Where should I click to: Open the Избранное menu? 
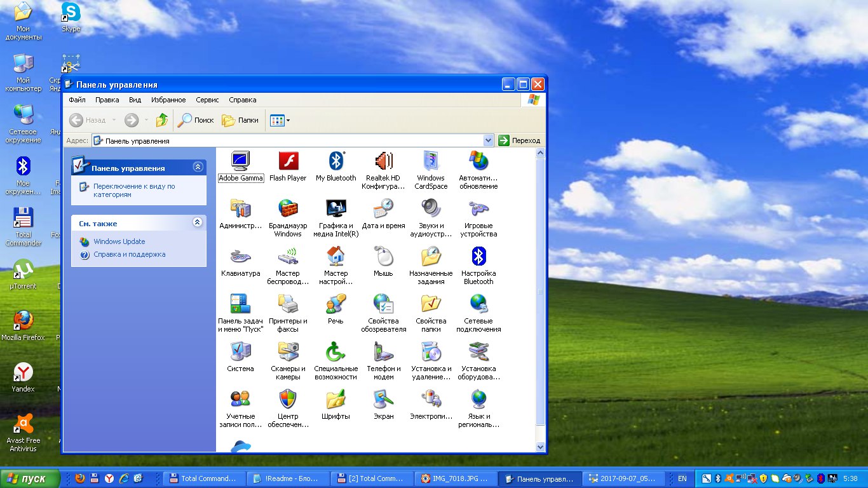(x=168, y=100)
